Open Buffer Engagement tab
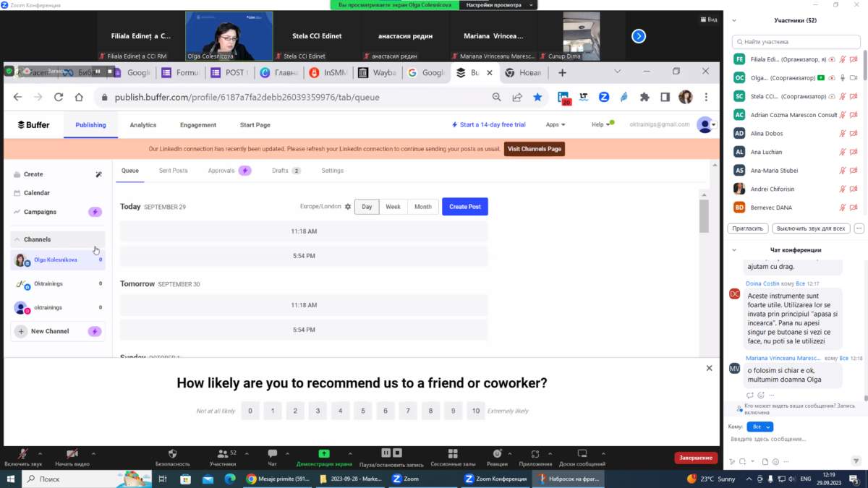868x488 pixels. [x=198, y=125]
